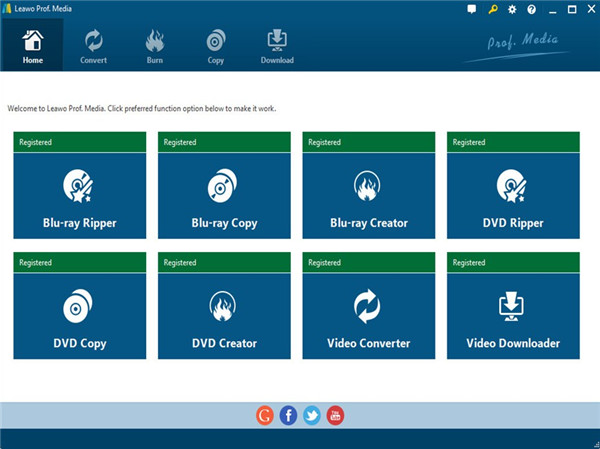
Task: Open the Video Converter module
Action: [368, 315]
